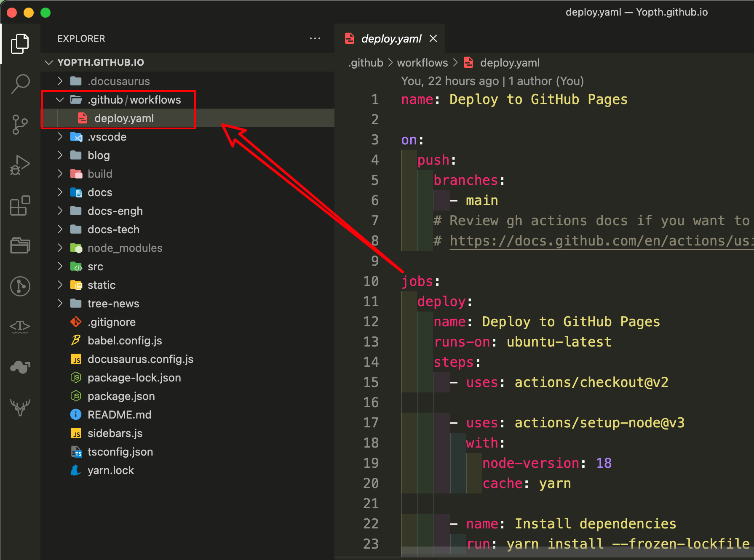The width and height of the screenshot is (754, 560).
Task: Open tsconfig.json file
Action: pos(187,451)
